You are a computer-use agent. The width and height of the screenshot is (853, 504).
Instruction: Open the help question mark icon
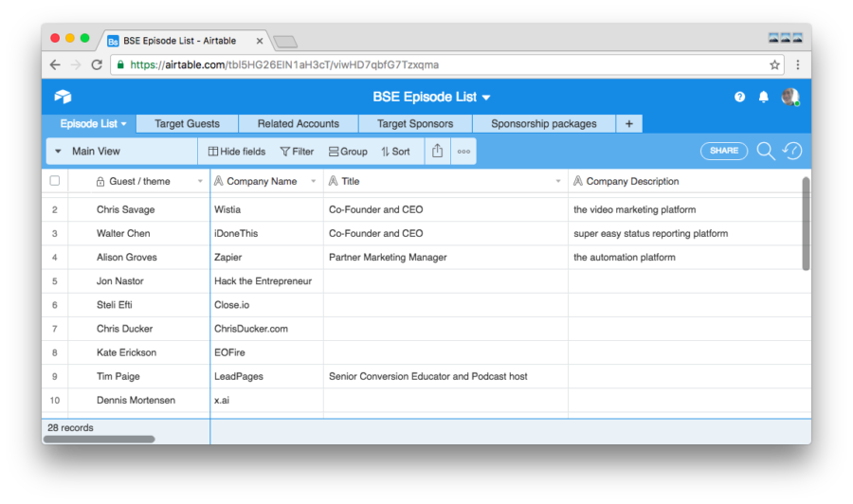click(739, 97)
